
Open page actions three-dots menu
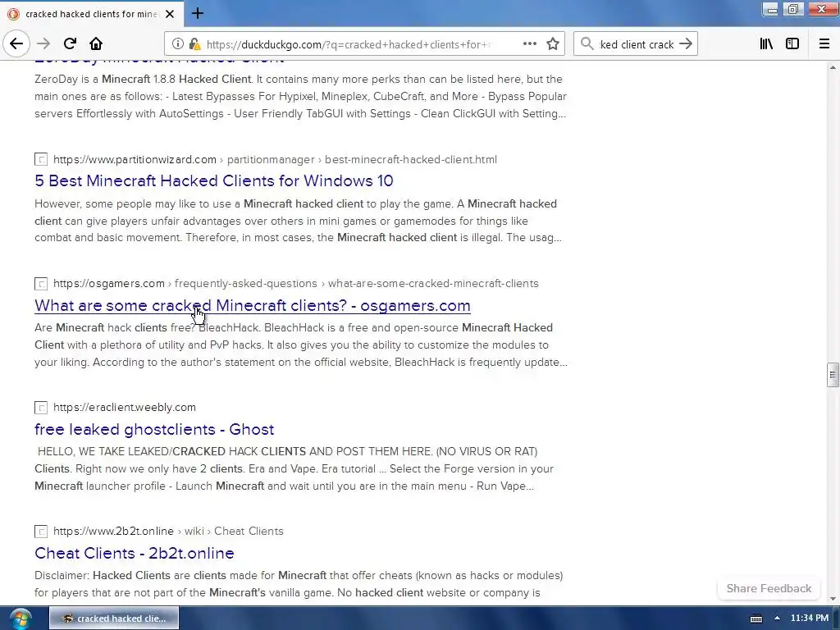[x=529, y=44]
